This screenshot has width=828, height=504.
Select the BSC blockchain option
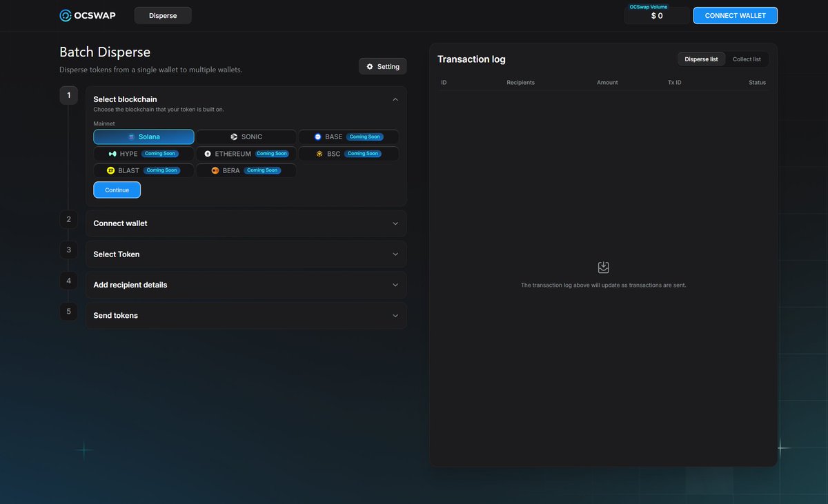click(348, 153)
